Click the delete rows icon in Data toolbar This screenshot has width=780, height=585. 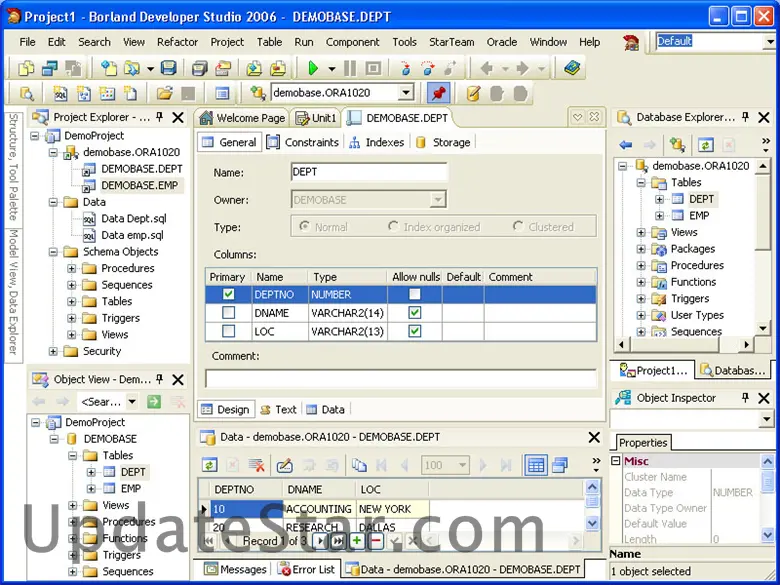pyautogui.click(x=257, y=465)
